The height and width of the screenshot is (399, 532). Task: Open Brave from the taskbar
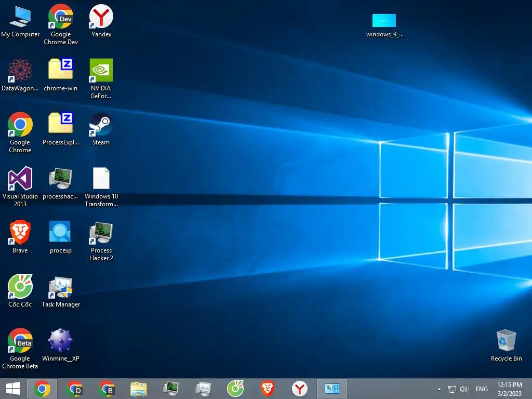click(x=268, y=389)
